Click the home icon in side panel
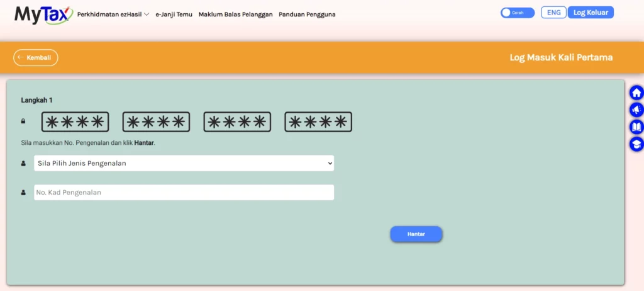This screenshot has width=644, height=291. point(636,93)
